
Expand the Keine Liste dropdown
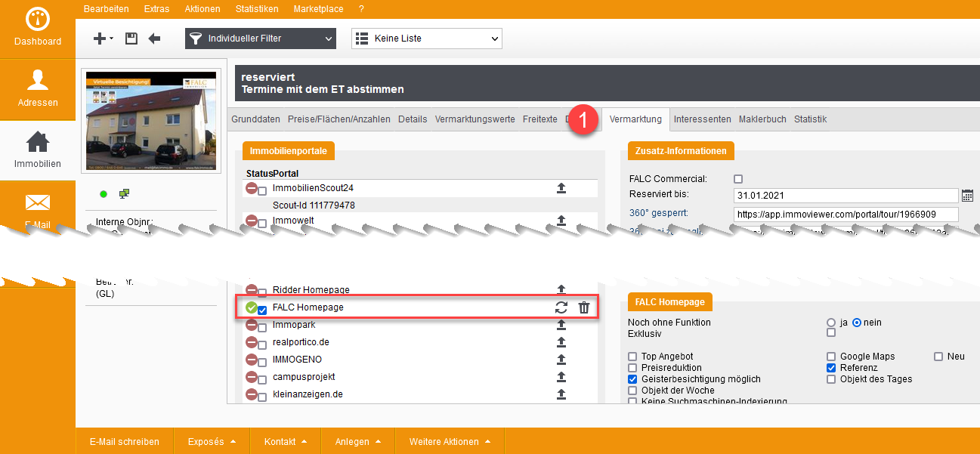tap(426, 39)
